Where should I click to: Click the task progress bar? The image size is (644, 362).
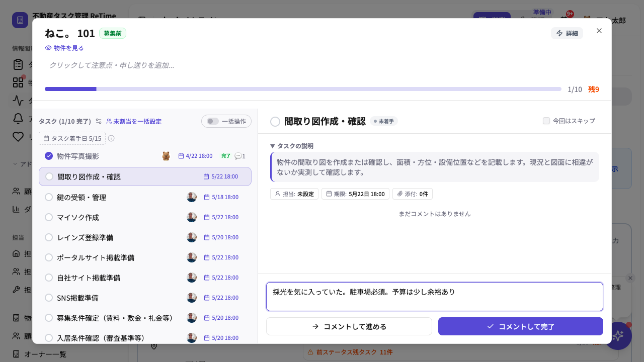tap(303, 89)
